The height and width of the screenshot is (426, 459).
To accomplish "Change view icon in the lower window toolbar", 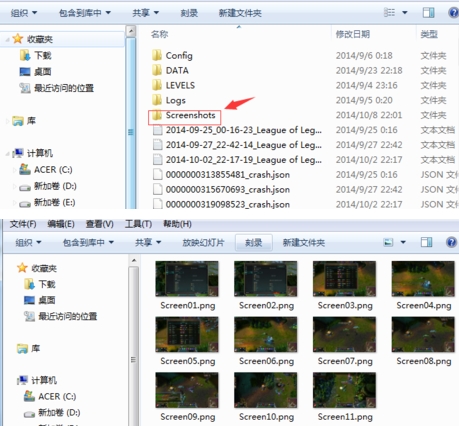I will click(388, 242).
